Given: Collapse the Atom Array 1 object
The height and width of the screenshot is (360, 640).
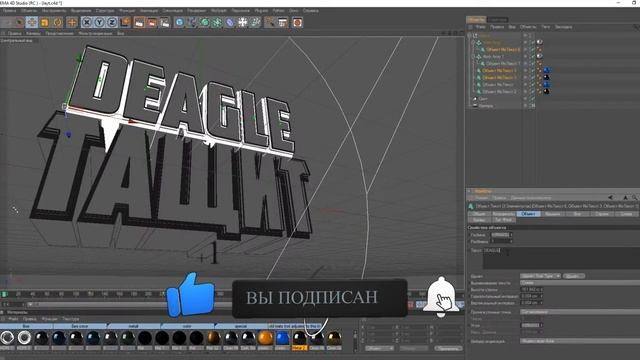Looking at the screenshot, I should [x=473, y=56].
